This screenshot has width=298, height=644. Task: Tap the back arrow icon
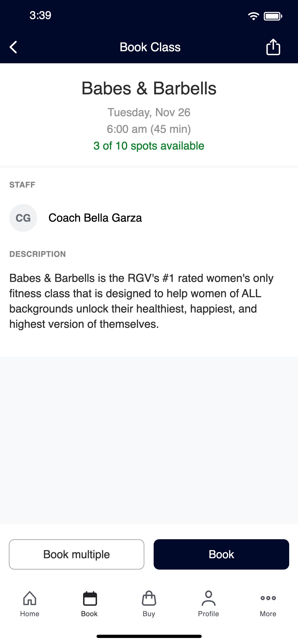[x=13, y=47]
